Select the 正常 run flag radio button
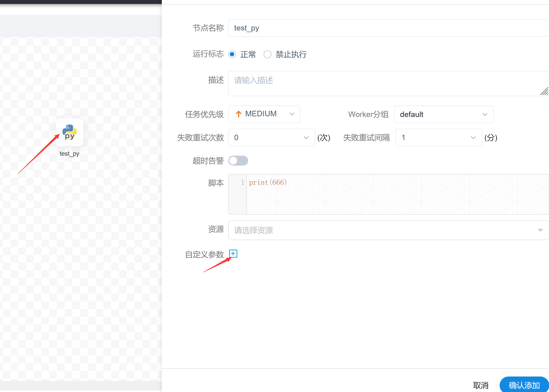The height and width of the screenshot is (392, 549). 232,54
